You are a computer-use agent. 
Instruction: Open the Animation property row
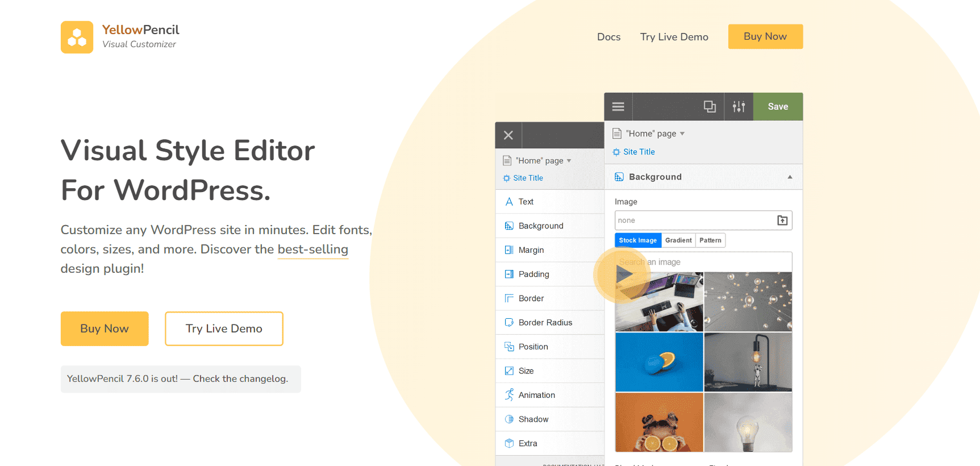tap(550, 395)
